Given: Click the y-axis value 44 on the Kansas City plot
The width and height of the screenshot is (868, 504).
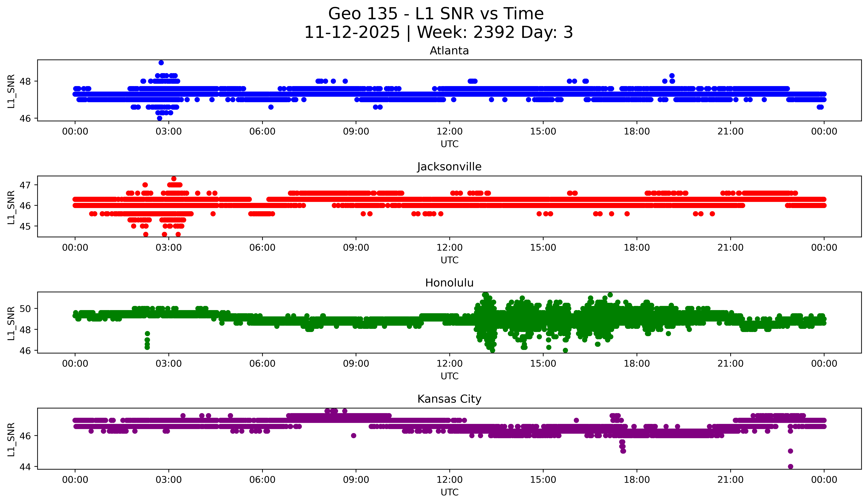Looking at the screenshot, I should tap(25, 467).
